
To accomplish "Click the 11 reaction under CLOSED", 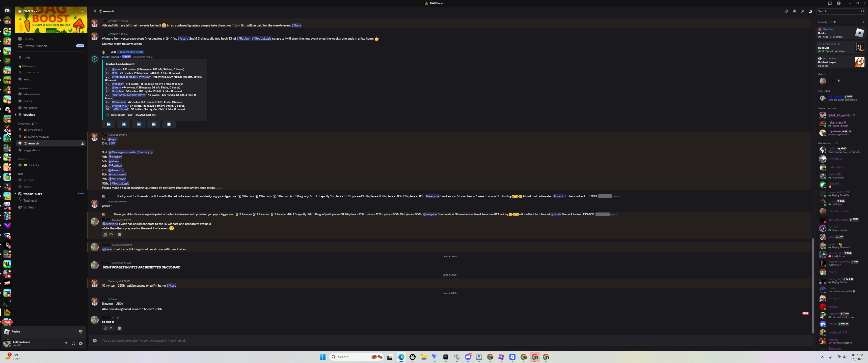I will tap(108, 328).
